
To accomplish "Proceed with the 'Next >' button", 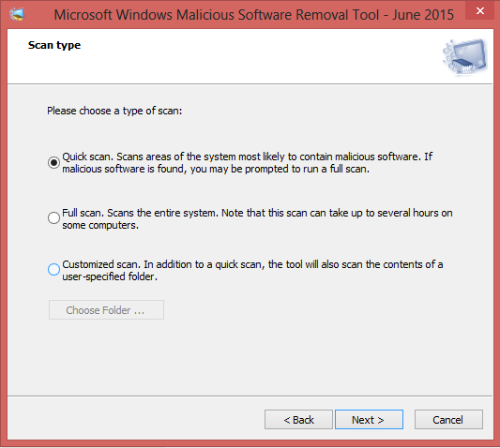I will point(369,420).
